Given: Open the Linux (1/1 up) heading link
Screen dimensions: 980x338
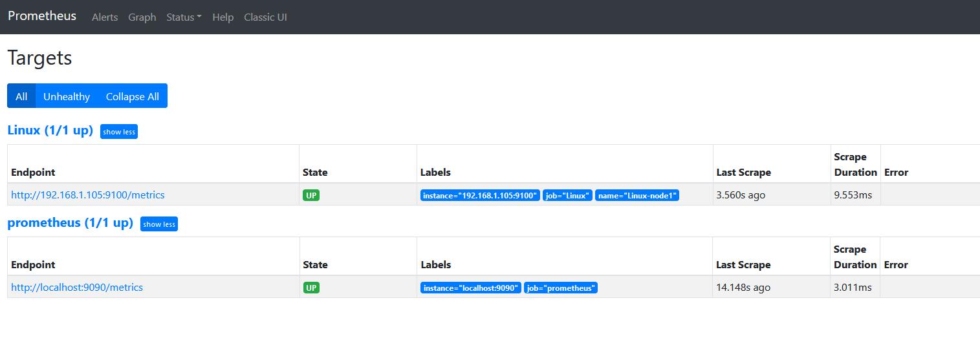Looking at the screenshot, I should coord(50,130).
